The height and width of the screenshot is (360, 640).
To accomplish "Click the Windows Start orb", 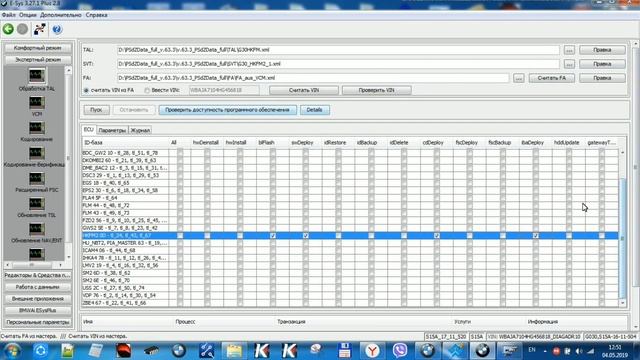I will pyautogui.click(x=12, y=351).
